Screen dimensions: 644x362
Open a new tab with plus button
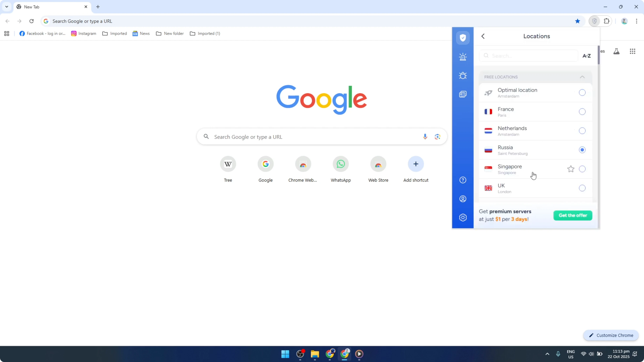click(98, 7)
